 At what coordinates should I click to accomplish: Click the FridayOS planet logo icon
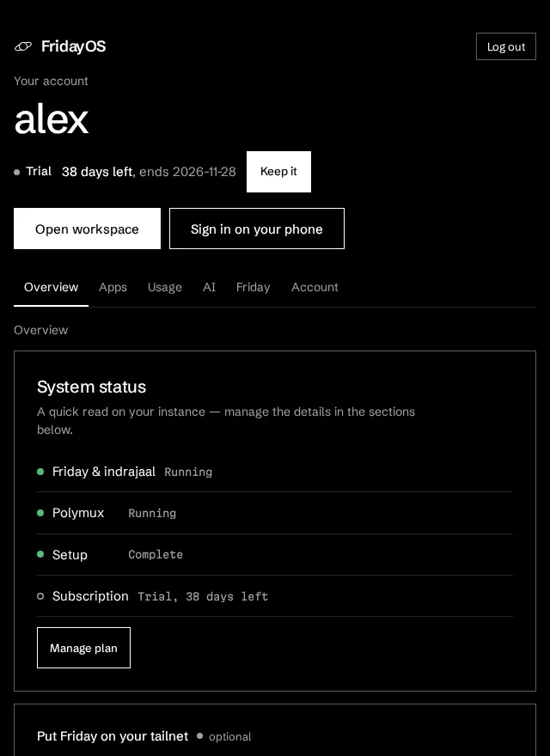(x=22, y=46)
